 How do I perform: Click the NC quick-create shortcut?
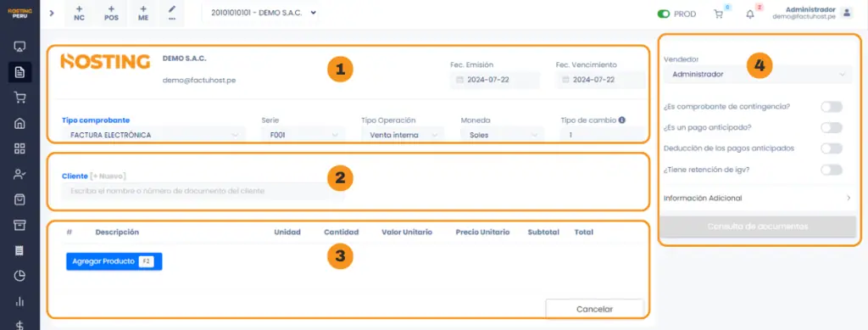coord(79,14)
